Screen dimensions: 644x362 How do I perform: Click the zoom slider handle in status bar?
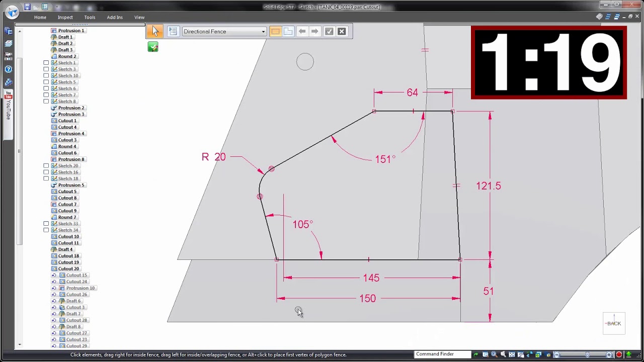[x=587, y=354]
